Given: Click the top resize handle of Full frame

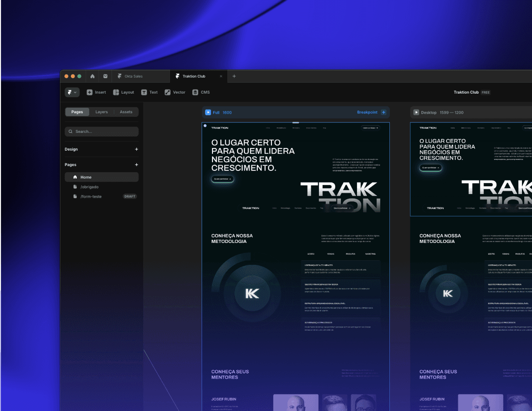Looking at the screenshot, I should coord(296,122).
